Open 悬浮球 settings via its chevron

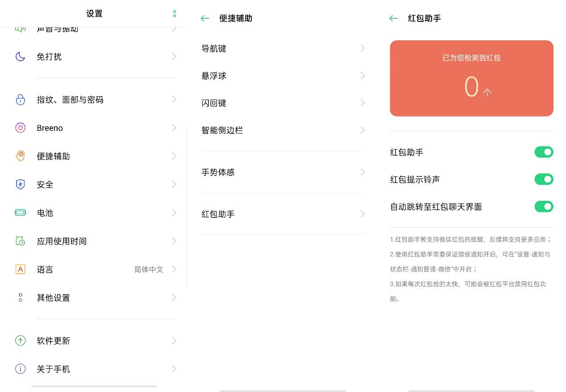point(362,75)
